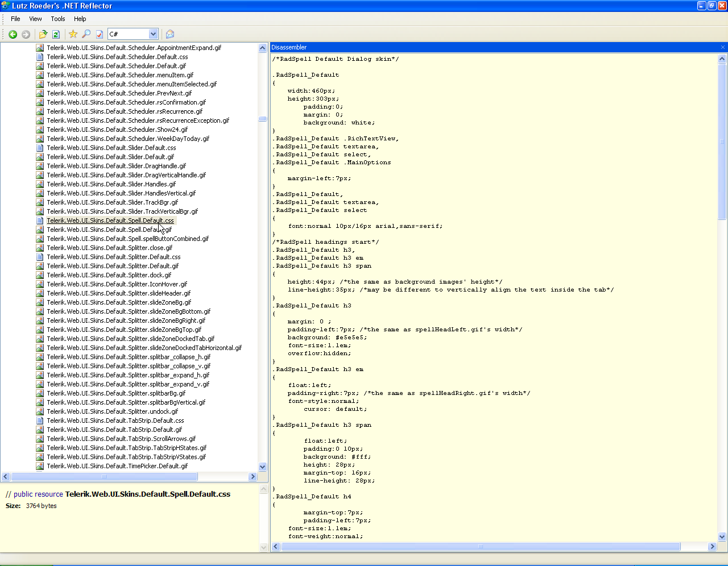
Task: Select the image icon next to Scheduler.menuItem.gif
Action: [x=40, y=75]
